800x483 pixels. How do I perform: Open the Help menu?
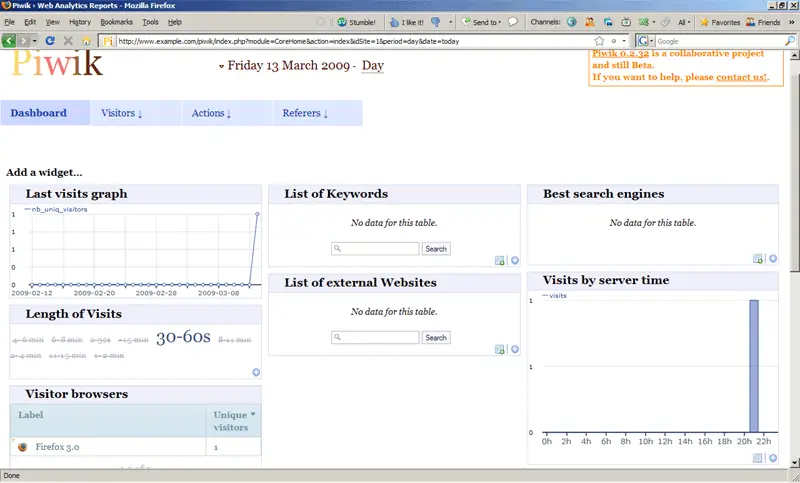coord(175,22)
